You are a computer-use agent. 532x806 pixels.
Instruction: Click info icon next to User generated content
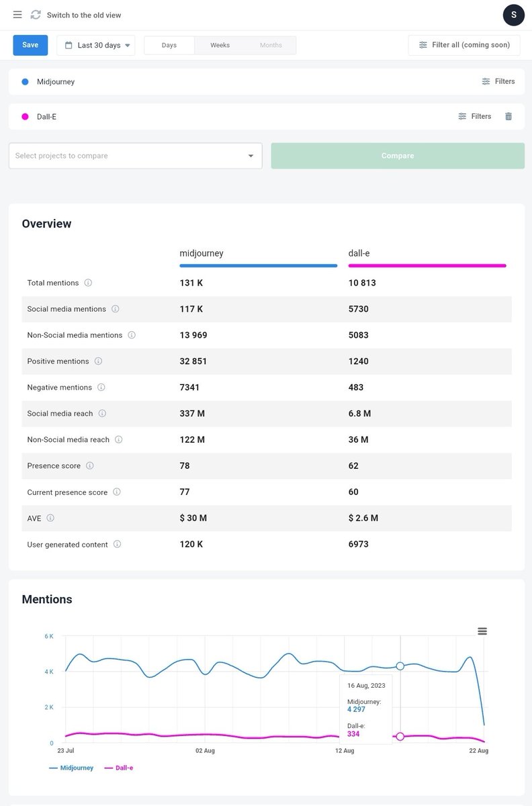point(118,544)
